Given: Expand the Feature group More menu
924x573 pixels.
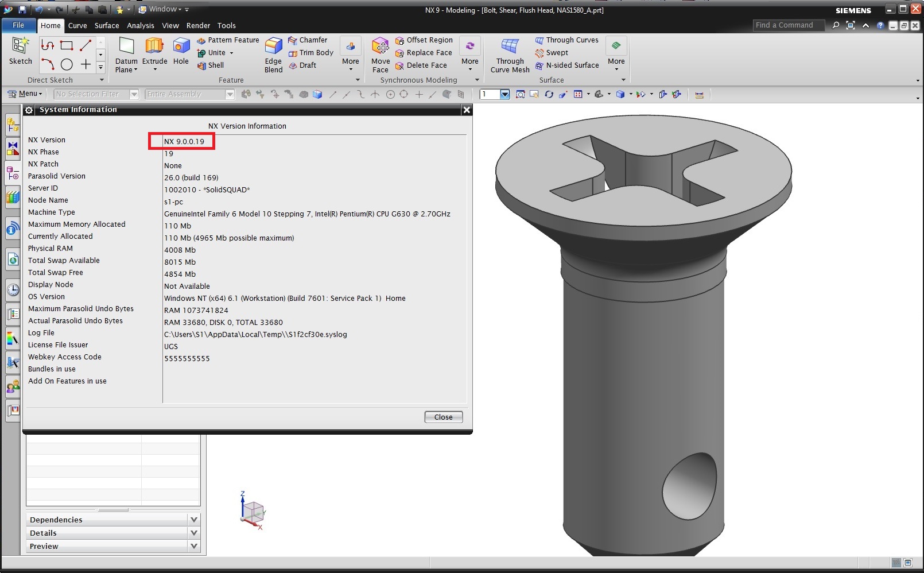Looking at the screenshot, I should (351, 54).
